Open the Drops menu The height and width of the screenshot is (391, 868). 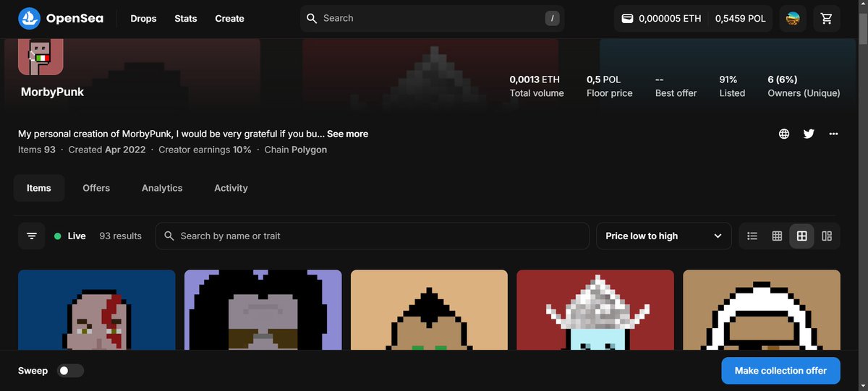(x=143, y=18)
